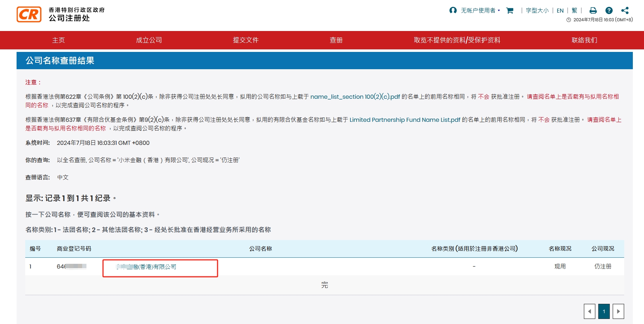The width and height of the screenshot is (644, 324).
Task: Open name_list_section 100(2)(c).pdf link
Action: coord(355,97)
